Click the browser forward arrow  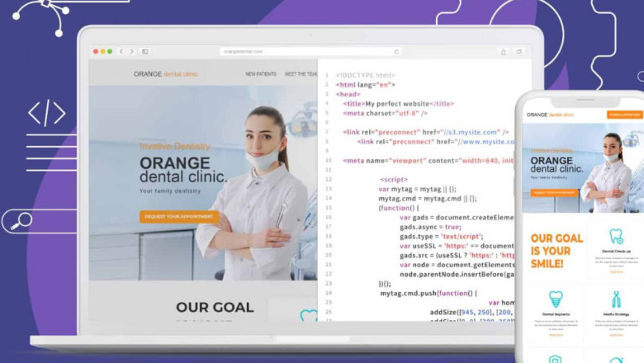(x=131, y=51)
